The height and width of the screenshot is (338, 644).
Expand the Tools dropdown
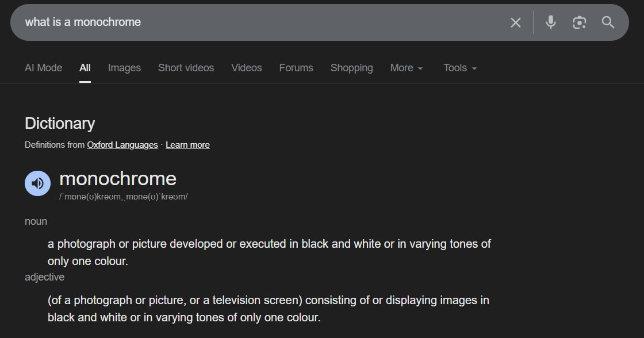460,68
